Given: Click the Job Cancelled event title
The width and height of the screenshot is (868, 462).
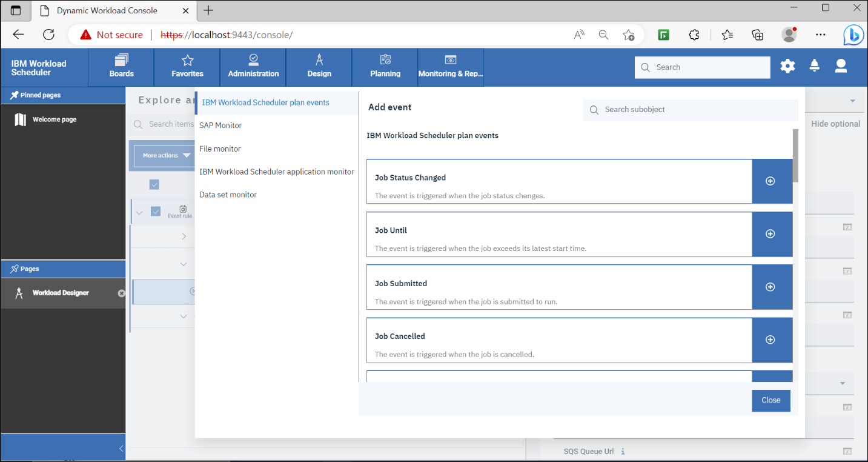Looking at the screenshot, I should (400, 336).
